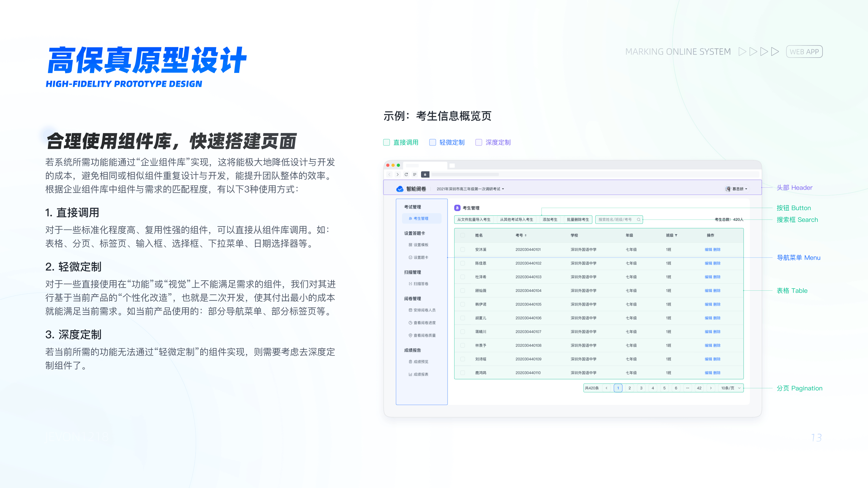Image resolution: width=868 pixels, height=488 pixels.
Task: Open 成绩报表 via the bar chart icon
Action: (x=410, y=374)
